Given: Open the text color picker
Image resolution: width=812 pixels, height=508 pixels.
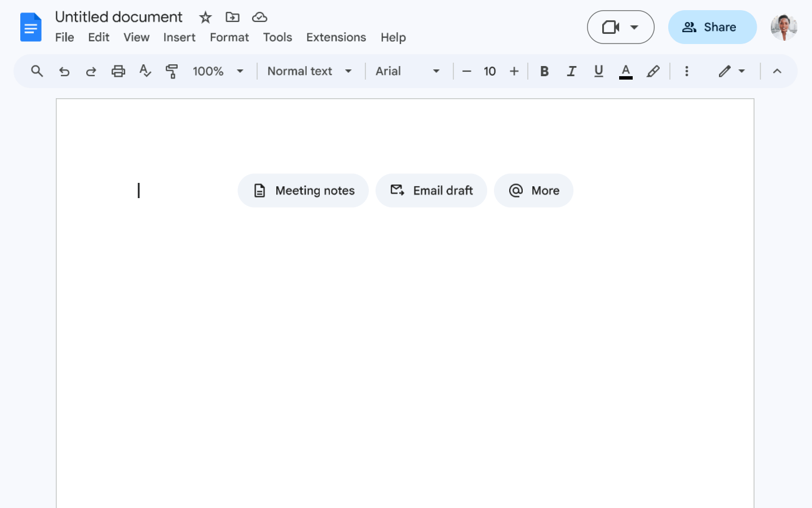Looking at the screenshot, I should click(625, 71).
